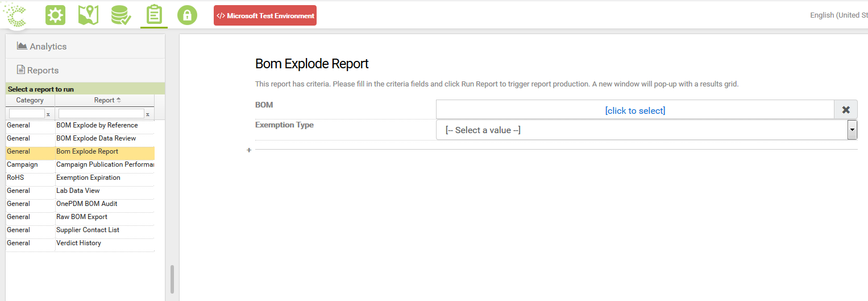The image size is (868, 301).
Task: Type in the Report filter field
Action: click(101, 114)
